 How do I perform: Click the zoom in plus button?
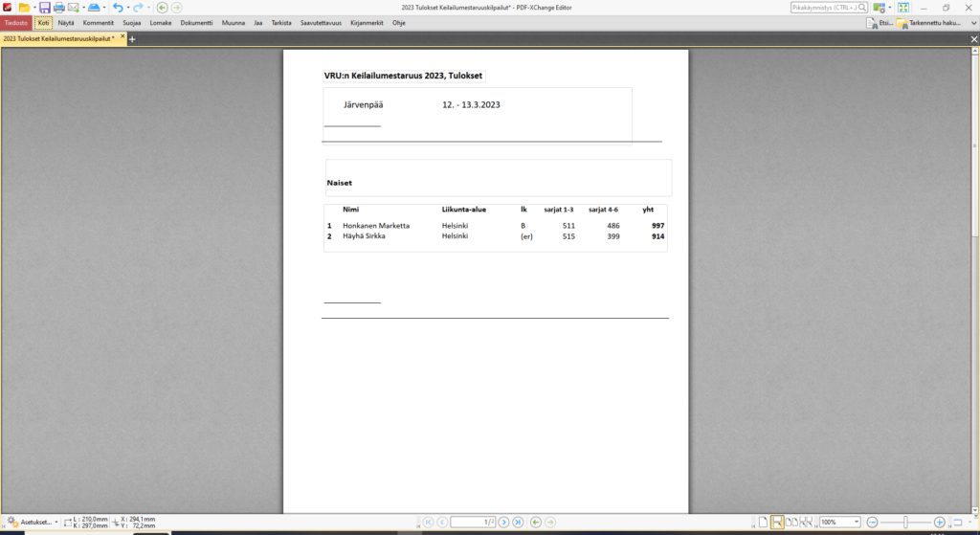click(x=940, y=522)
